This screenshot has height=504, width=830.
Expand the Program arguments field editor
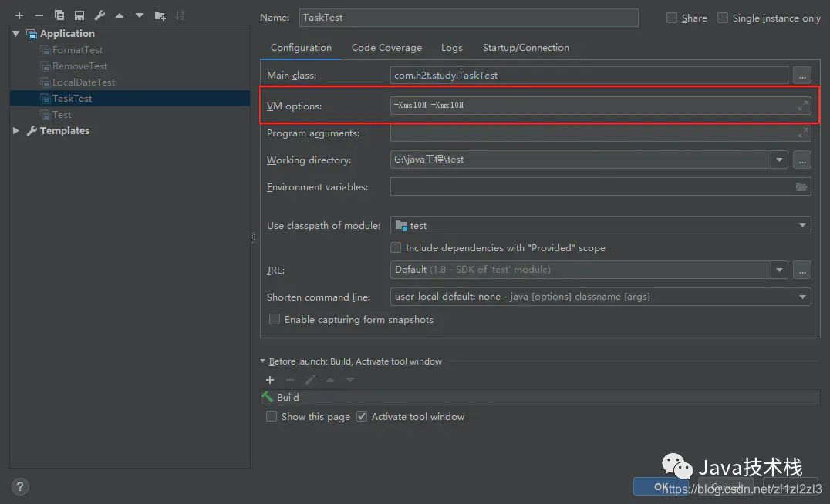[802, 133]
